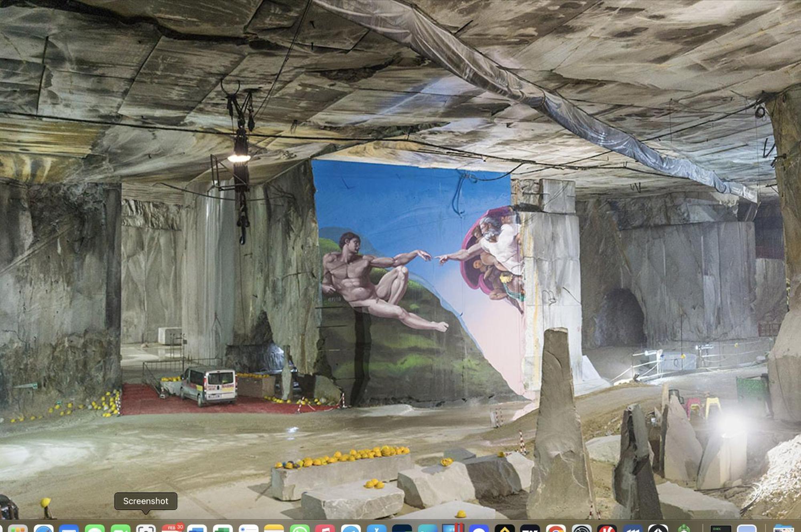Screen dimensions: 801x532
Task: Open the Reminders app in the Dock
Action: click(x=249, y=529)
